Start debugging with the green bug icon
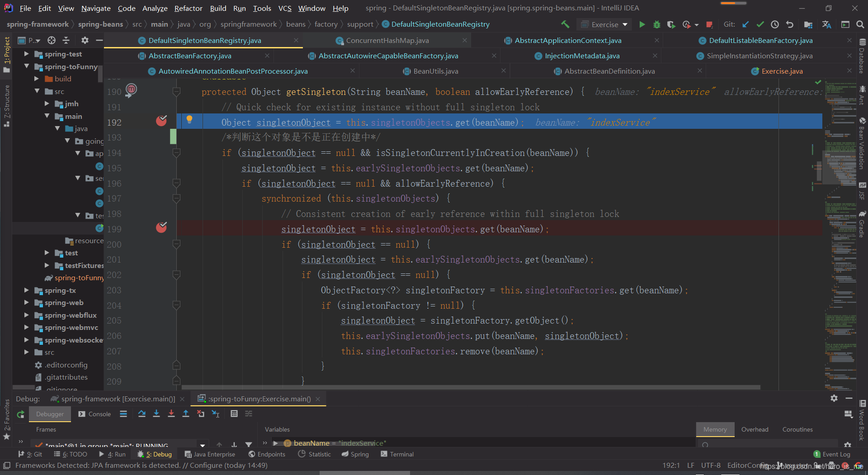The image size is (868, 475). click(x=657, y=24)
